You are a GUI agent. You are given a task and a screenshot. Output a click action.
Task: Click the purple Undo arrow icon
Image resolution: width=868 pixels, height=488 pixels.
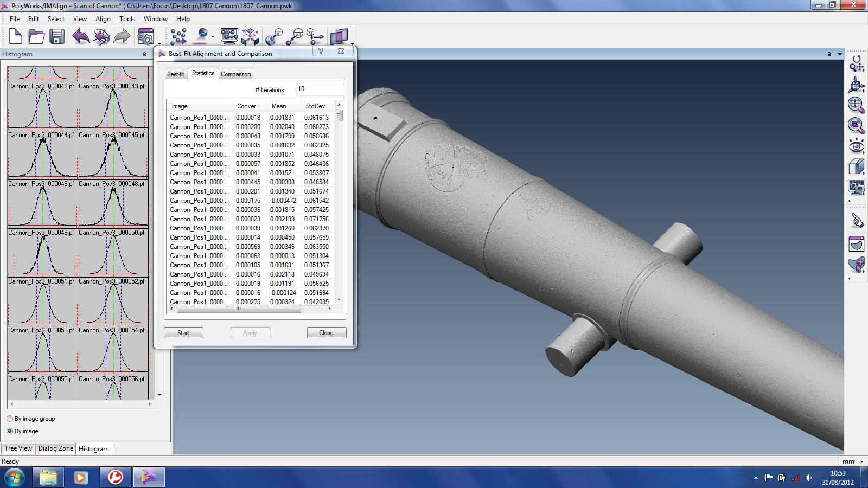[80, 37]
